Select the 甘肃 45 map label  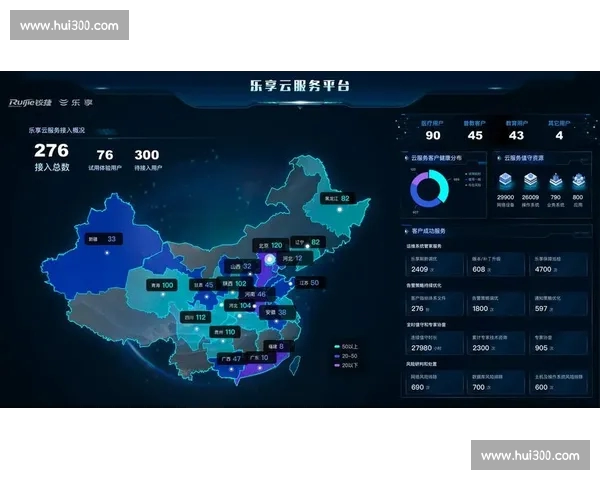[204, 285]
